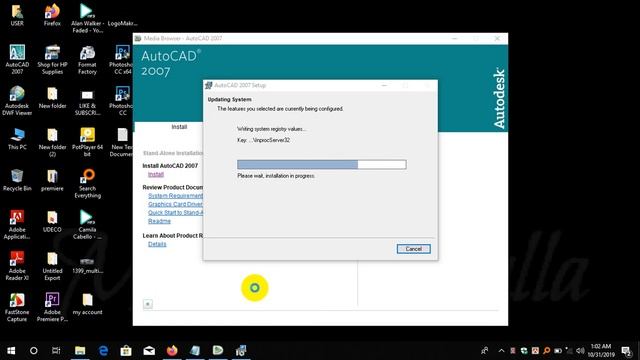The width and height of the screenshot is (640, 360).
Task: Launch Microsoft Edge from the taskbar
Action: [x=103, y=351]
